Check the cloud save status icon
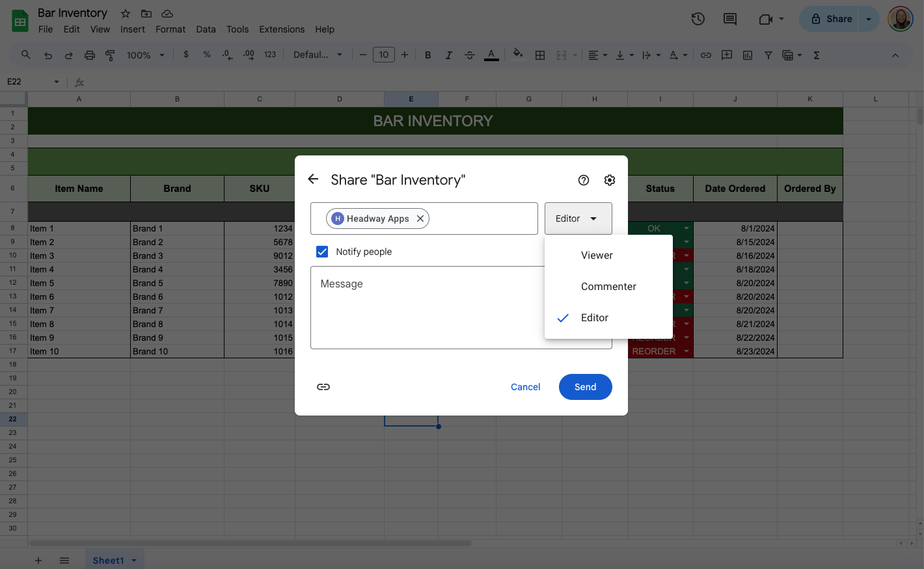 pos(167,14)
